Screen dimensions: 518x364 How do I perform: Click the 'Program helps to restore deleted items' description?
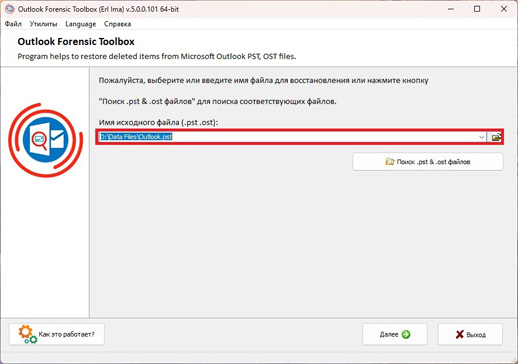tap(157, 56)
